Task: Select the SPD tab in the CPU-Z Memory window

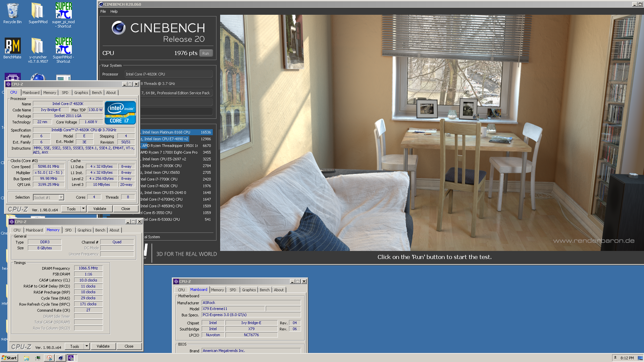Action: coord(68,230)
